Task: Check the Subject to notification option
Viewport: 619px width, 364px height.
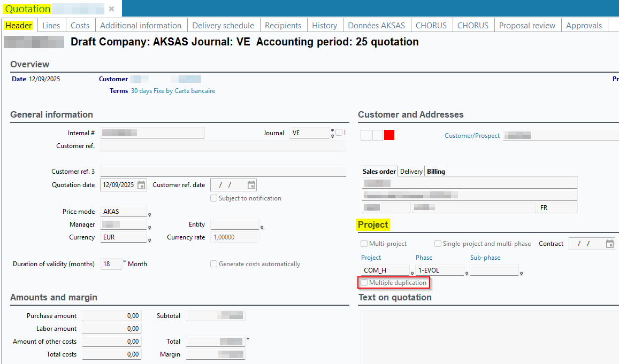Action: (214, 198)
